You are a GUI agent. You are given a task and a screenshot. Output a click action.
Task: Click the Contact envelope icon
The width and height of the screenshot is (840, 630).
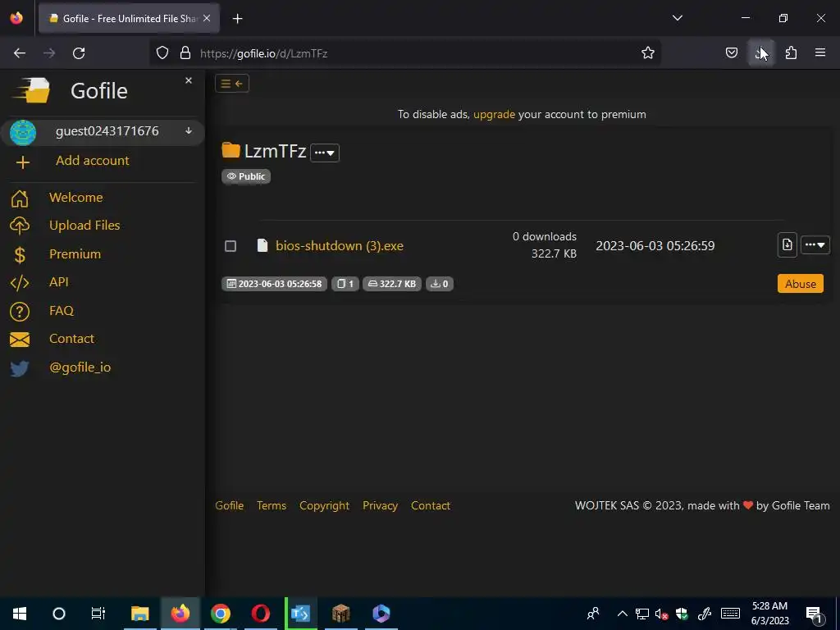20,340
